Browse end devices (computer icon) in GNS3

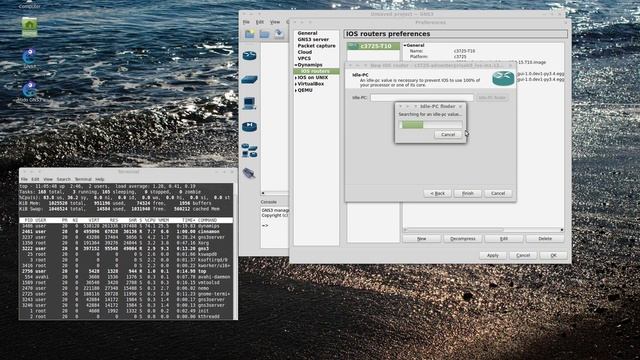[x=249, y=103]
